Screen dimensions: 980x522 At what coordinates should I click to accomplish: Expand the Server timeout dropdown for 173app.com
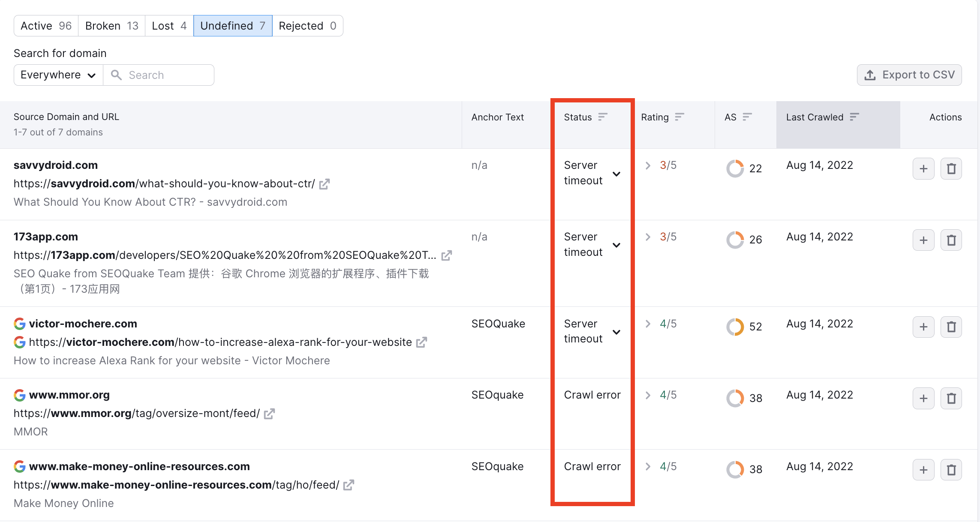[616, 245]
